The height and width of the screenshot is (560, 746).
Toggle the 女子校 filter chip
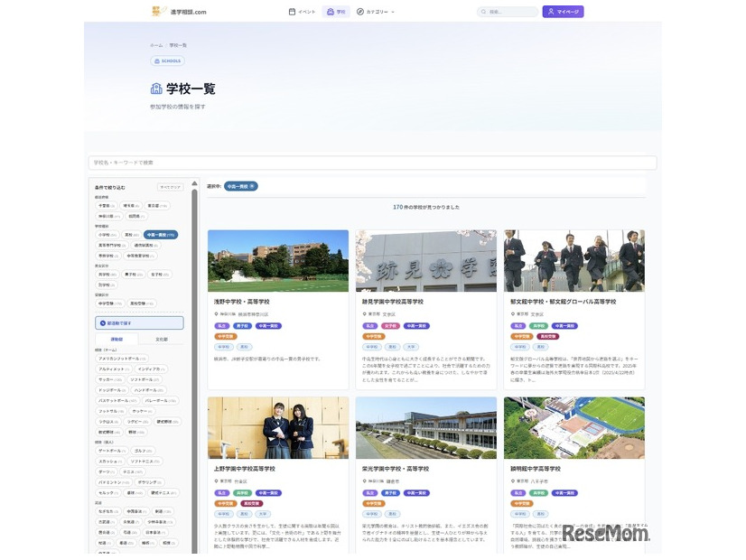click(x=160, y=274)
